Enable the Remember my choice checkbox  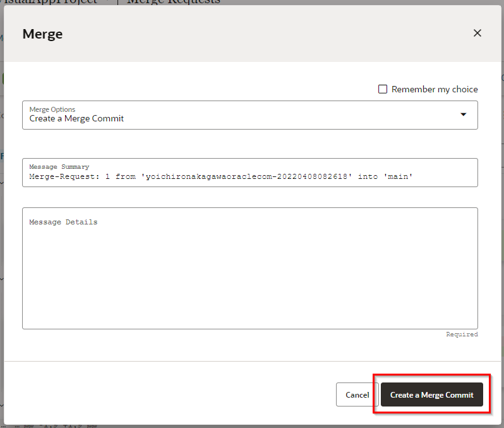click(383, 89)
